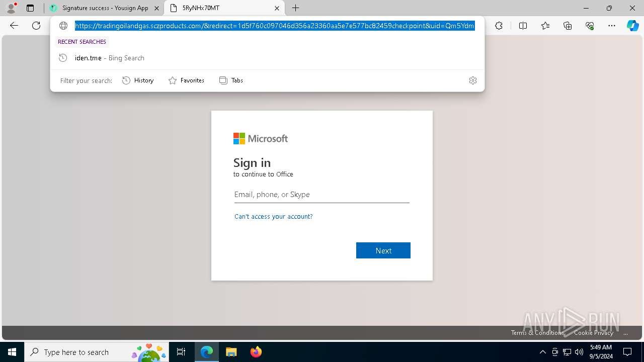Open Cookie Privacy footer link

594,333
